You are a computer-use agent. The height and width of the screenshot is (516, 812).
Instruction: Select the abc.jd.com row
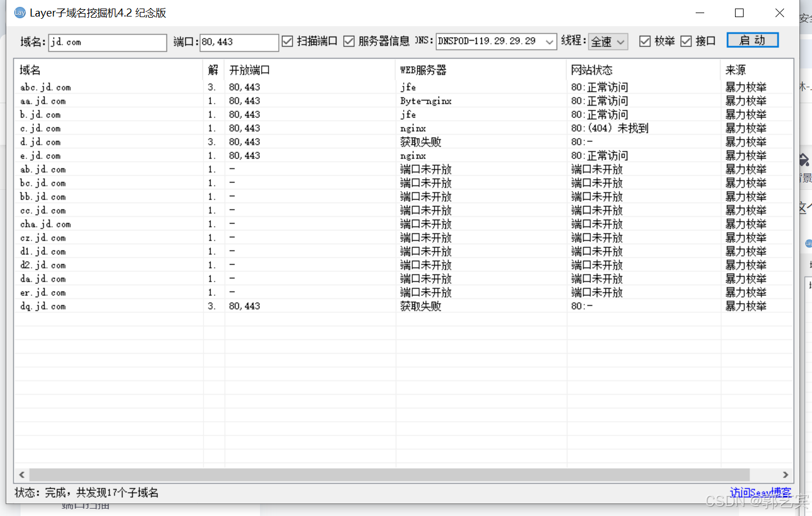(404, 87)
